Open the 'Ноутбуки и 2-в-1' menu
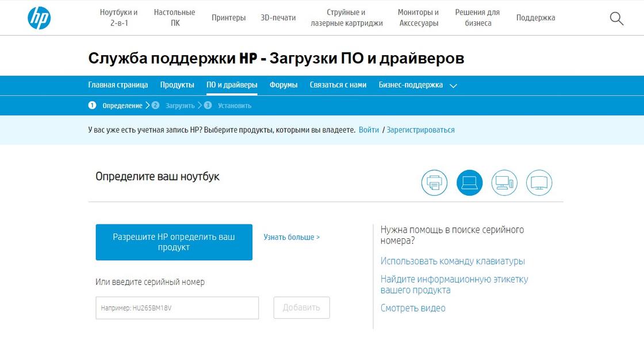This screenshot has height=339, width=644. click(118, 18)
